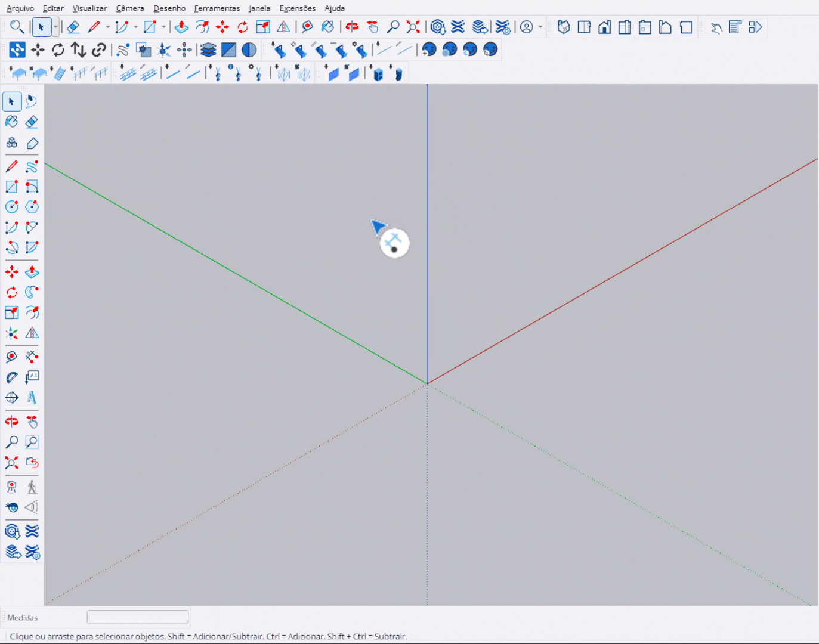Toggle the stacked layers icon in second toolbar
Viewport: 819px width, 644px height.
point(208,50)
